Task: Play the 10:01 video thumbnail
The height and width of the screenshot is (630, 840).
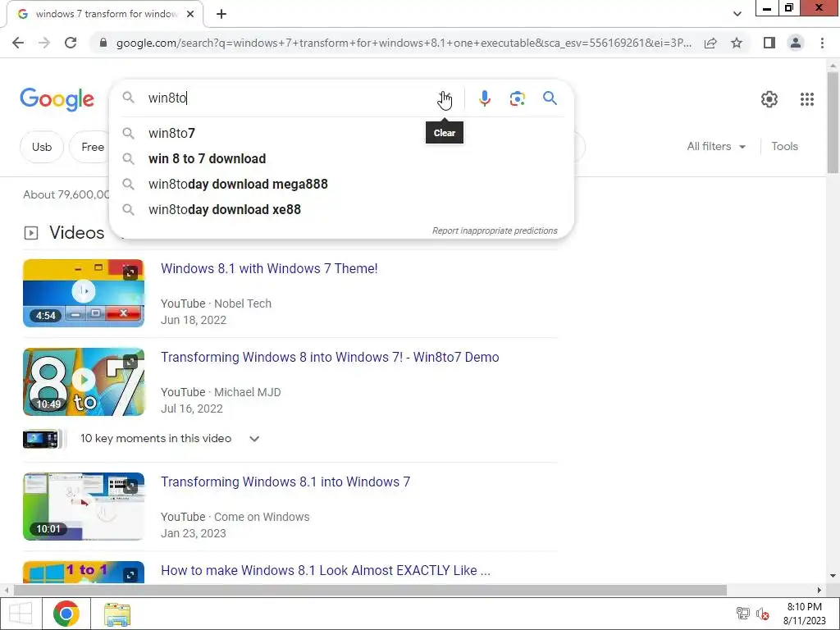Action: coord(84,506)
